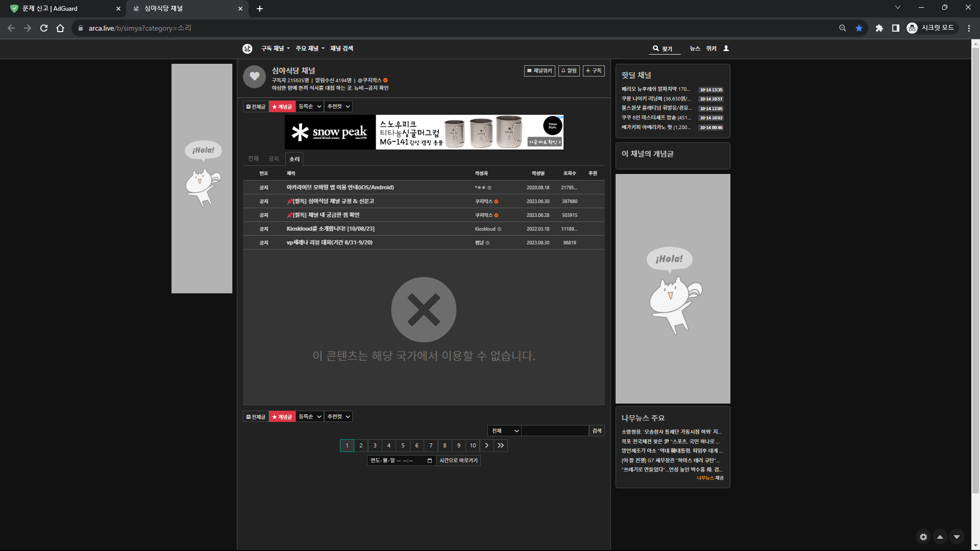Toggle the 개념글 star filter
Image resolution: width=980 pixels, height=551 pixels.
point(282,106)
